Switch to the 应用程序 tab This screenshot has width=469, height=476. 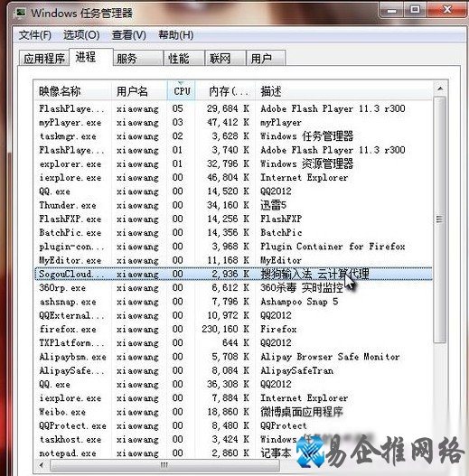click(x=44, y=59)
